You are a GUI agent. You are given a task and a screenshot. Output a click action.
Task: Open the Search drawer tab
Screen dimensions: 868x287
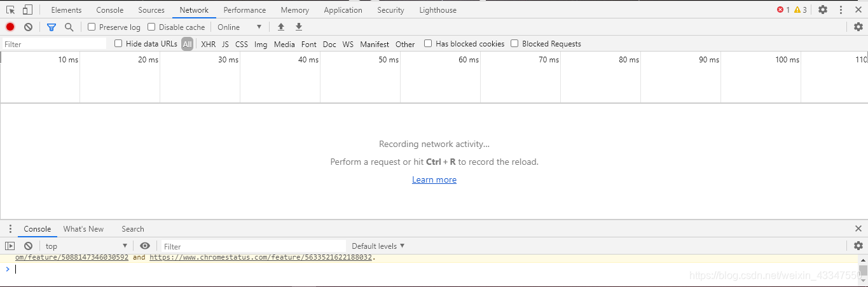pyautogui.click(x=133, y=229)
